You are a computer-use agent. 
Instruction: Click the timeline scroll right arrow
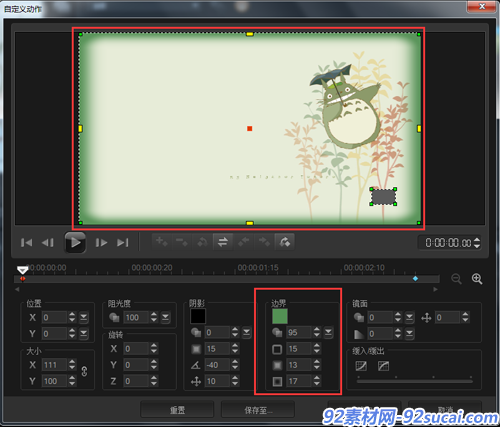pos(435,289)
